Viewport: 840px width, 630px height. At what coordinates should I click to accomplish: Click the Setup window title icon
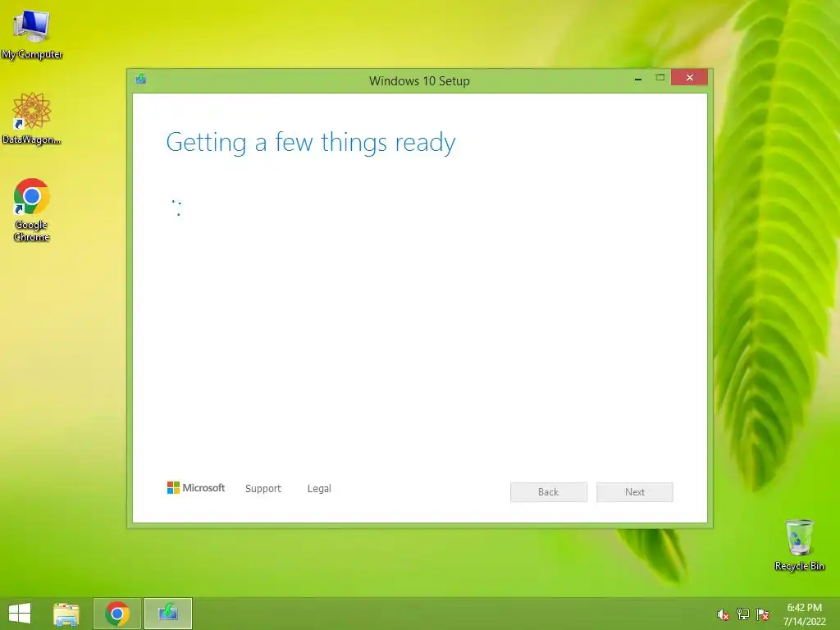click(141, 80)
